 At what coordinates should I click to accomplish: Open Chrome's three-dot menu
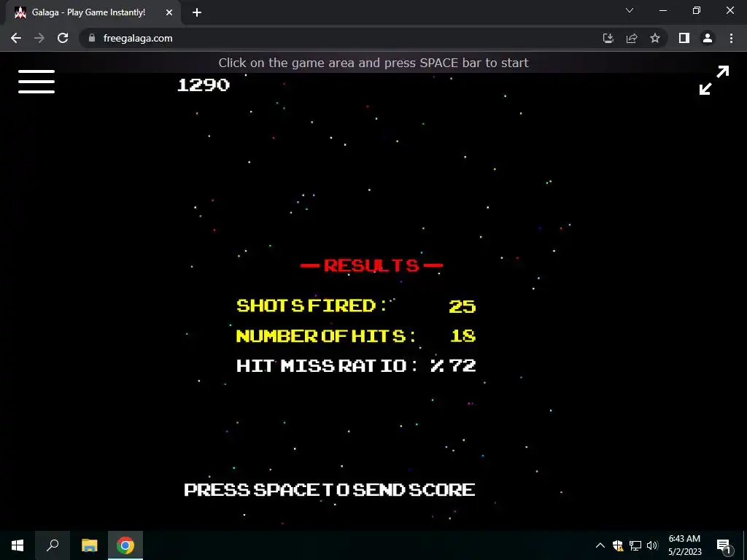pyautogui.click(x=731, y=38)
